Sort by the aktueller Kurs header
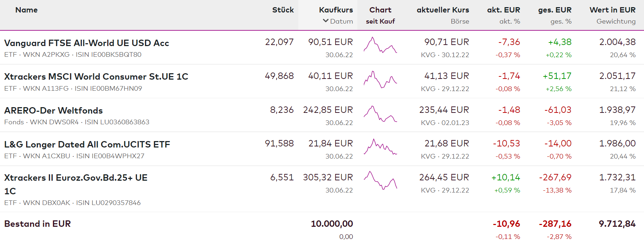The width and height of the screenshot is (644, 245). (x=442, y=10)
